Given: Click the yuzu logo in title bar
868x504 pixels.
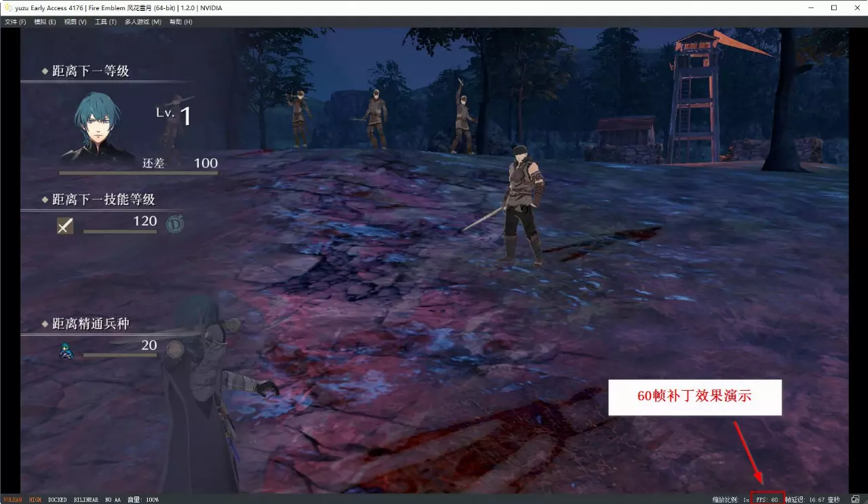Looking at the screenshot, I should point(8,7).
